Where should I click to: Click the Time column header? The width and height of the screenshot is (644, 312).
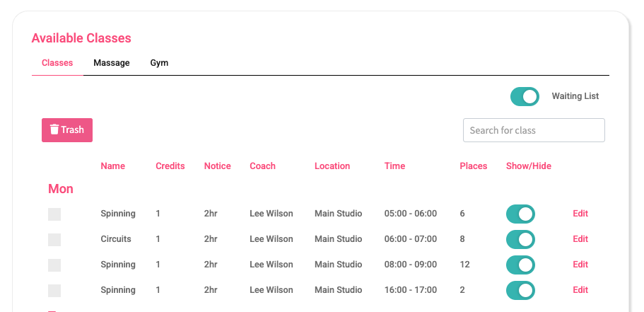(x=394, y=166)
